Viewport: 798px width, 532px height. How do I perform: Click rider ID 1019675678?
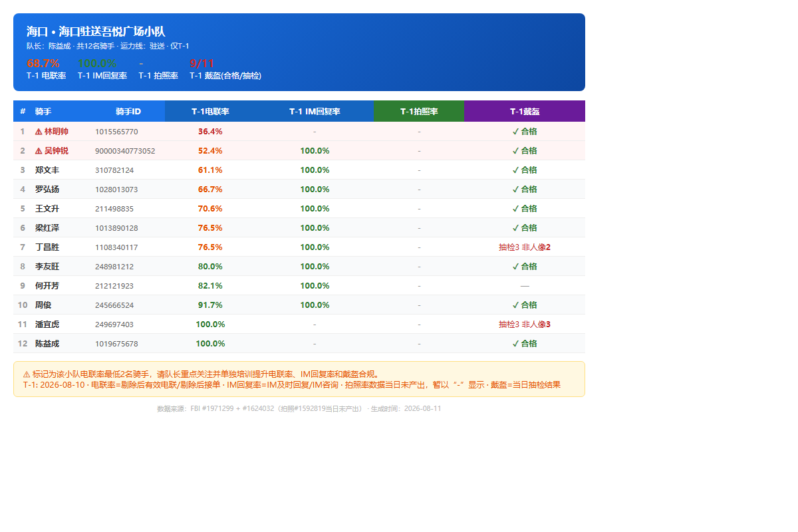tap(116, 344)
